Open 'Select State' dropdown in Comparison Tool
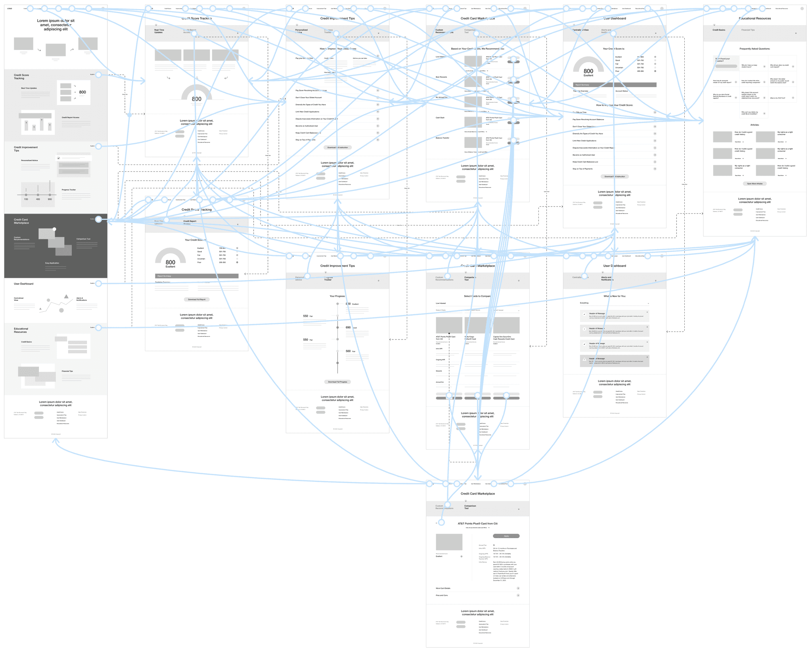This screenshot has width=812, height=653. click(x=449, y=310)
